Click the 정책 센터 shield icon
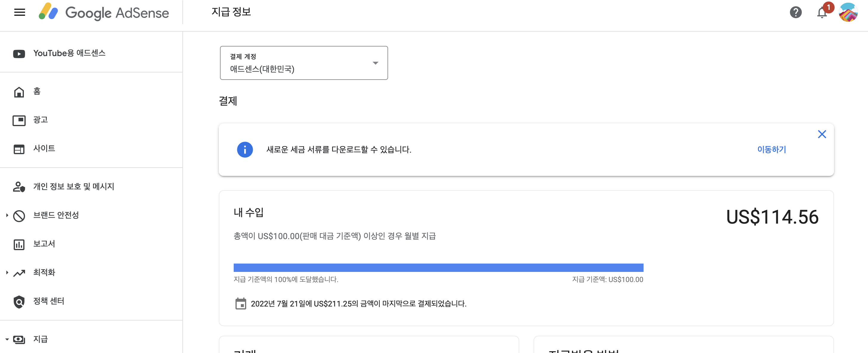Screen dimensions: 868x353 pos(19,301)
